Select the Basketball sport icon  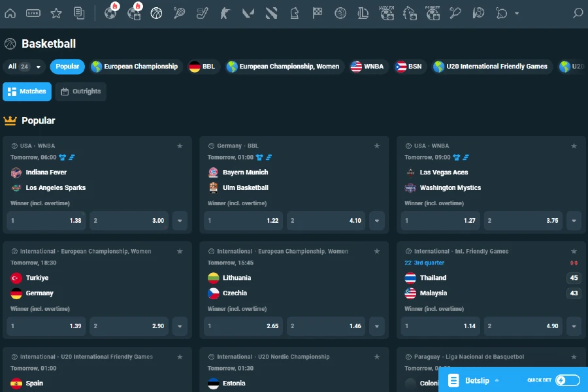coord(157,12)
